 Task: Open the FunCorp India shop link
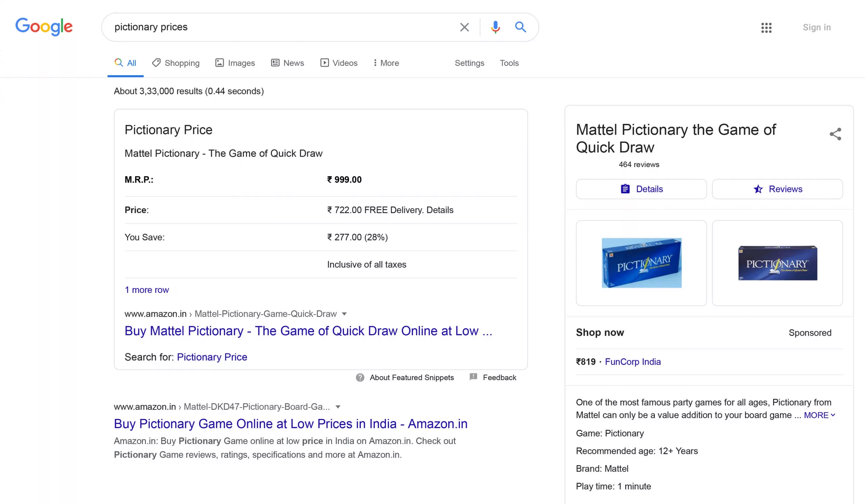tap(633, 362)
